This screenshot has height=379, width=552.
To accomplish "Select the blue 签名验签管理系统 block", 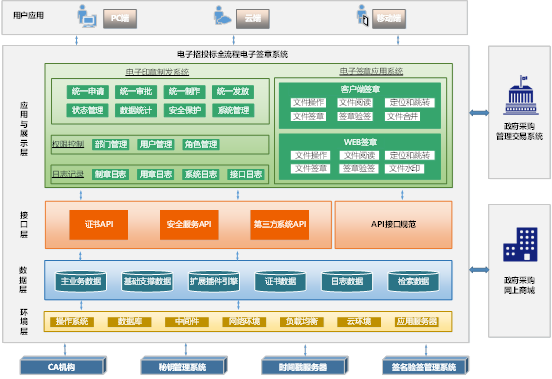I will [426, 366].
